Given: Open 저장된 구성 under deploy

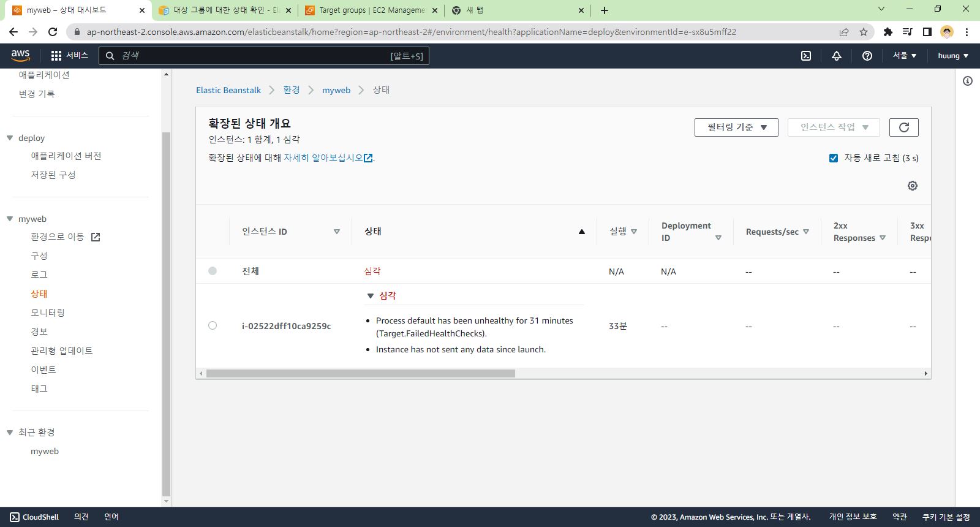Looking at the screenshot, I should coord(53,175).
